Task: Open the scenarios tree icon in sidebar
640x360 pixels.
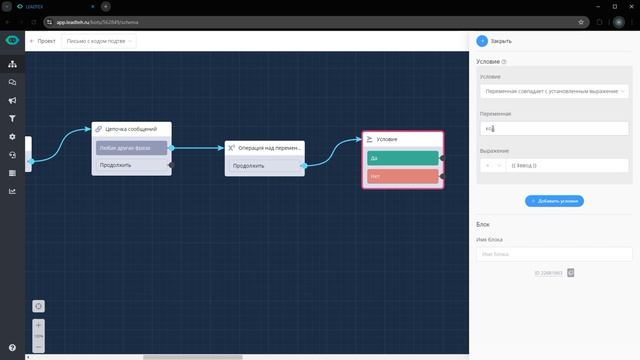Action: click(x=12, y=64)
